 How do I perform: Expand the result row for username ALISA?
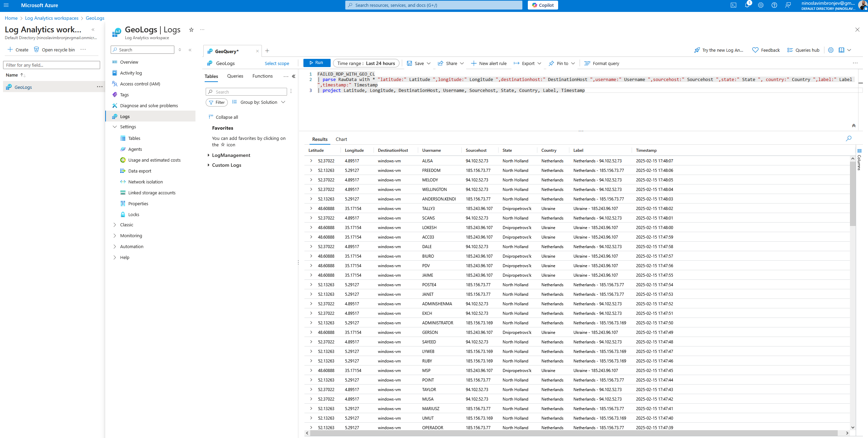pos(311,161)
